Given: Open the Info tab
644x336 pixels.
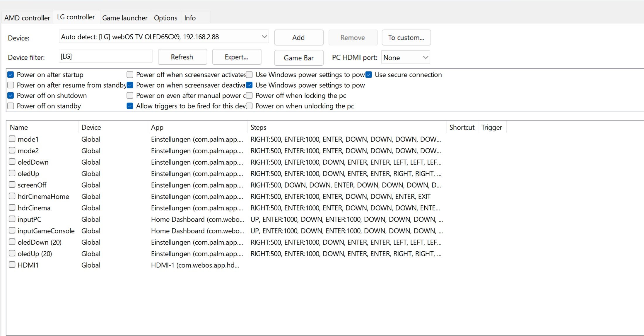Looking at the screenshot, I should [x=190, y=18].
